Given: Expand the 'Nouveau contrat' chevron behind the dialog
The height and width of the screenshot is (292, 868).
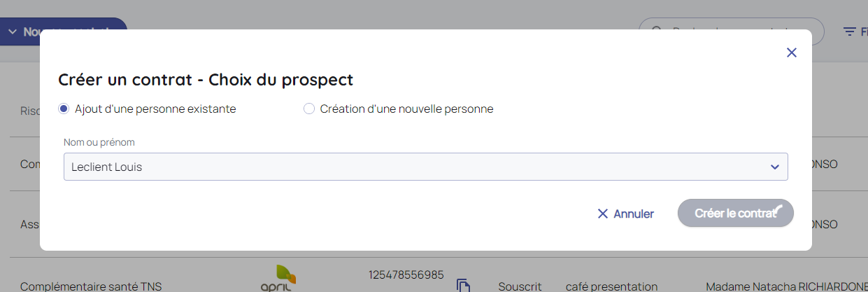Looking at the screenshot, I should click(x=12, y=32).
